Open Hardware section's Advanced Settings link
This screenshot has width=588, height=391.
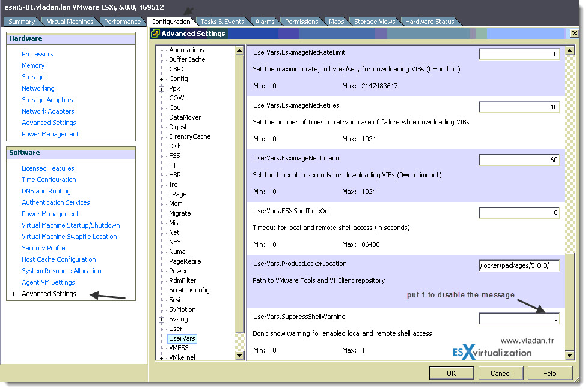[49, 123]
